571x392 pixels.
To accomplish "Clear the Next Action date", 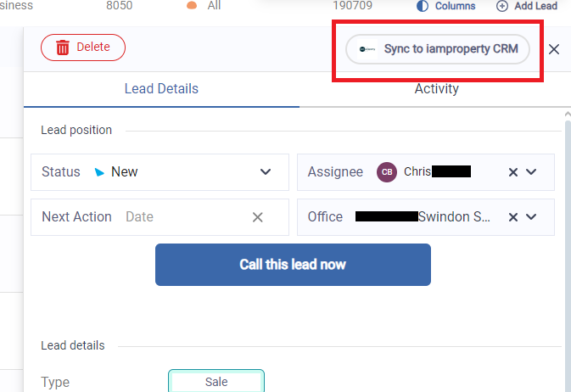I will pyautogui.click(x=258, y=217).
